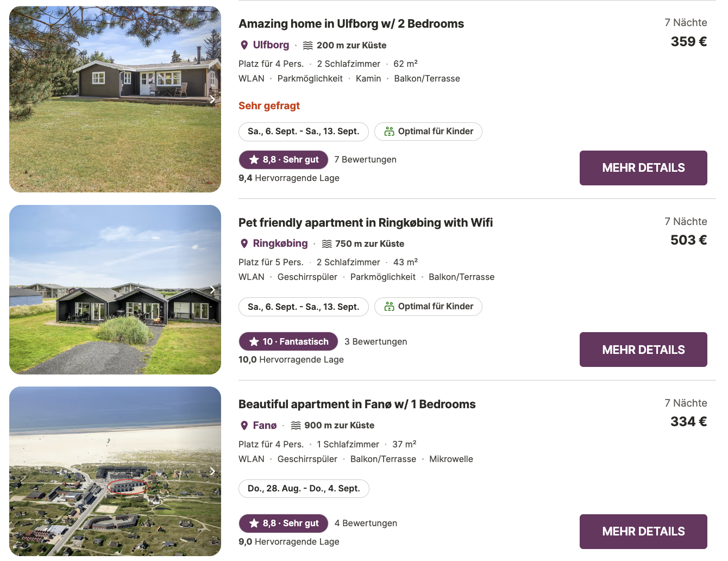Open the 'Amazing home in Ulfborg w/ 2 Bedrooms' title
Screen dimensions: 728x561
pyautogui.click(x=351, y=24)
